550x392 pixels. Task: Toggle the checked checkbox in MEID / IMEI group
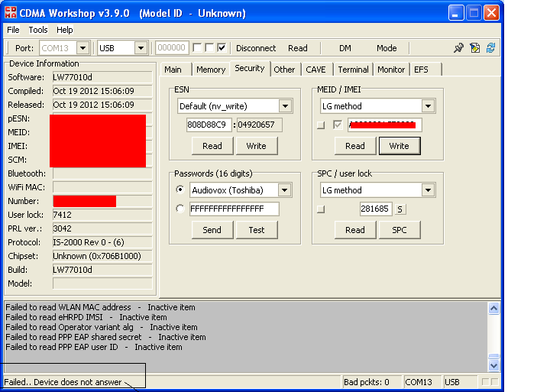pos(338,125)
